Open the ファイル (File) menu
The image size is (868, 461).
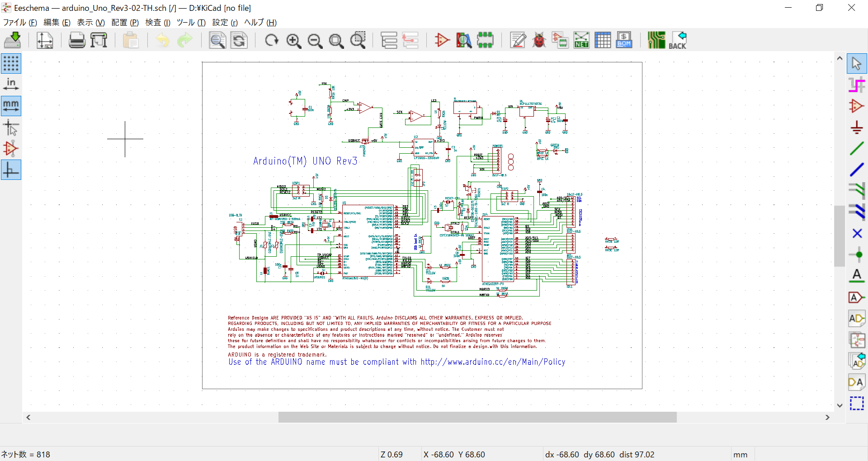pos(20,23)
